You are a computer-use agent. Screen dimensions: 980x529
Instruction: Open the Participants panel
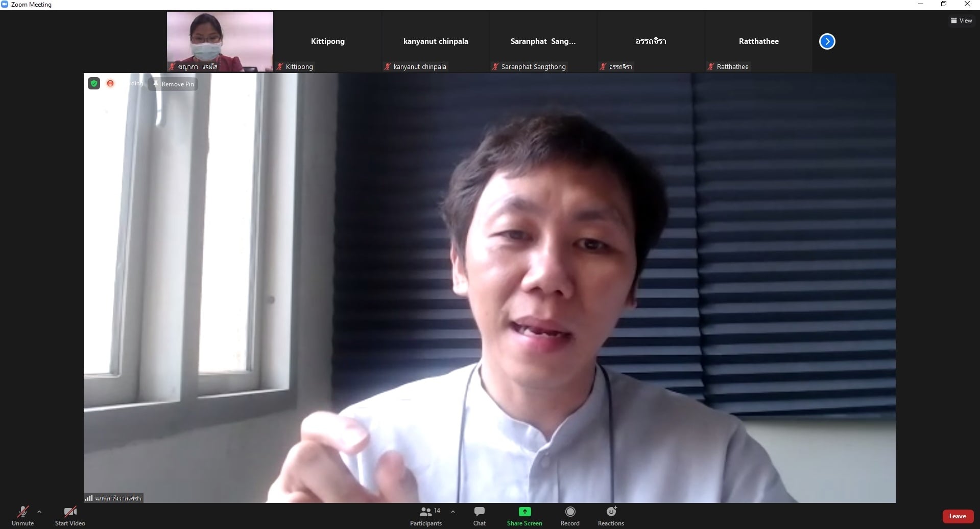tap(425, 515)
